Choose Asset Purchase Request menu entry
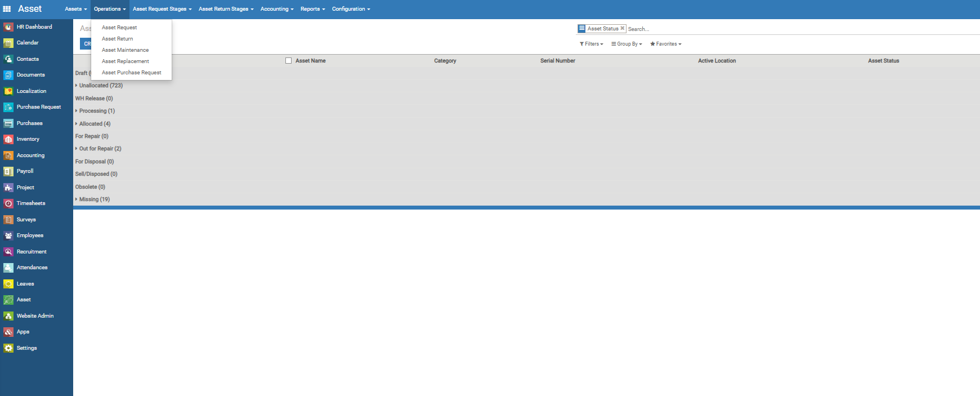980x396 pixels. click(131, 73)
